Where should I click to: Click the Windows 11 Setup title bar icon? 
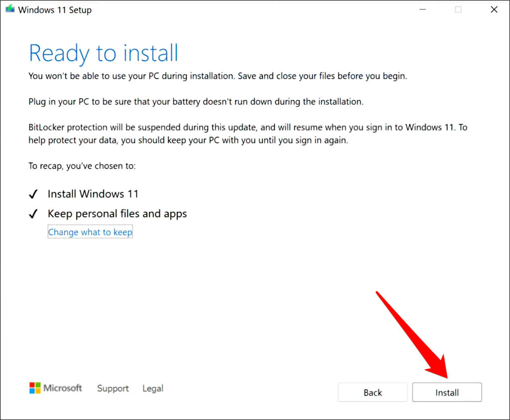click(10, 9)
